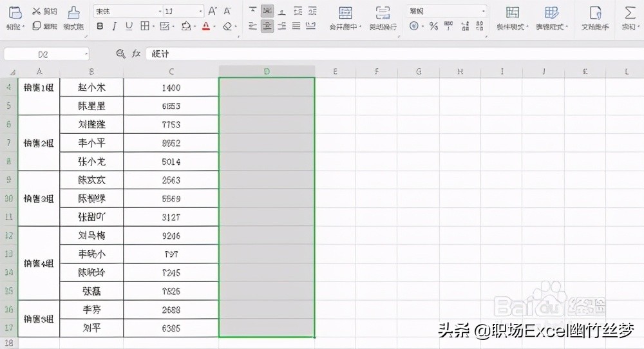
Task: Open the font size dropdown
Action: (x=200, y=12)
